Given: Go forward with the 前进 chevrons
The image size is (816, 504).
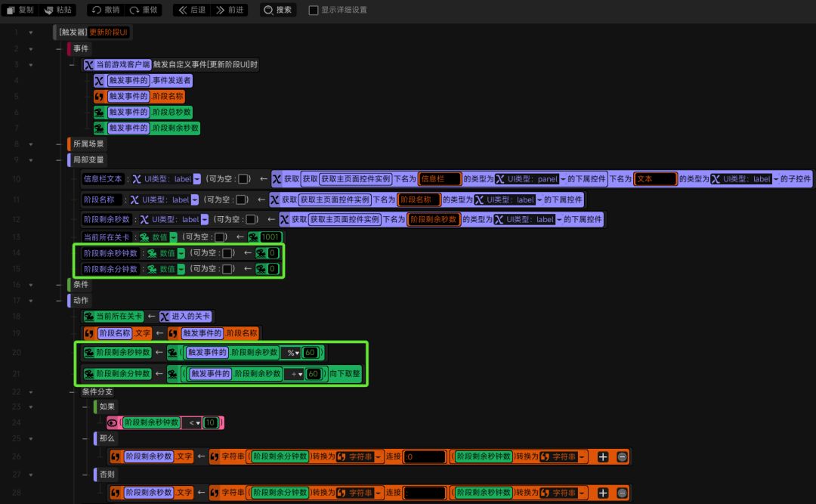Looking at the screenshot, I should (x=220, y=10).
